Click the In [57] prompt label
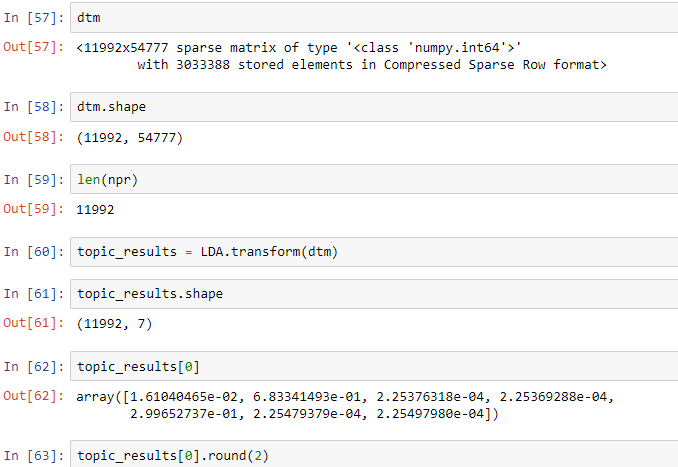The width and height of the screenshot is (678, 467). coord(34,18)
